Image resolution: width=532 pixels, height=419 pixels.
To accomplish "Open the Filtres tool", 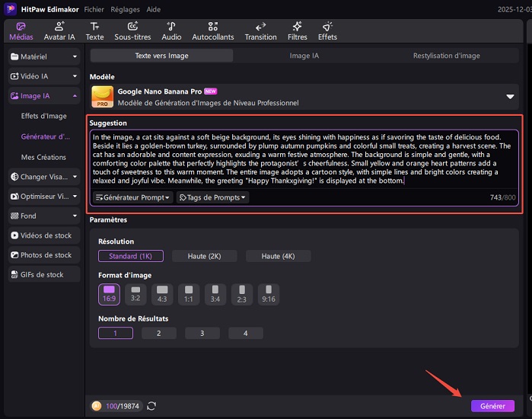I will [297, 30].
